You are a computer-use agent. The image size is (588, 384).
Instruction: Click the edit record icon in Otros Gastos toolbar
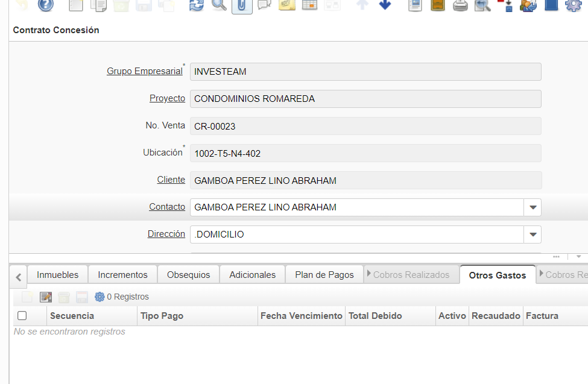[46, 297]
